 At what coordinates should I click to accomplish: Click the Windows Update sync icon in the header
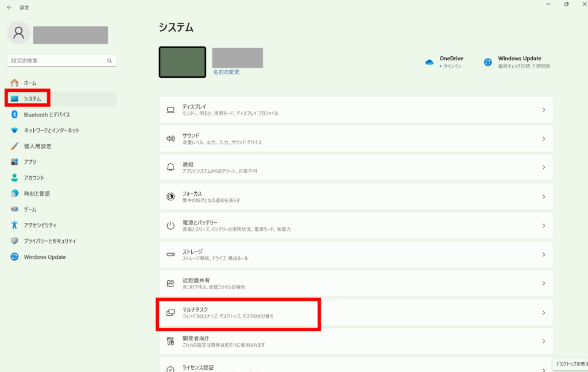coord(488,62)
